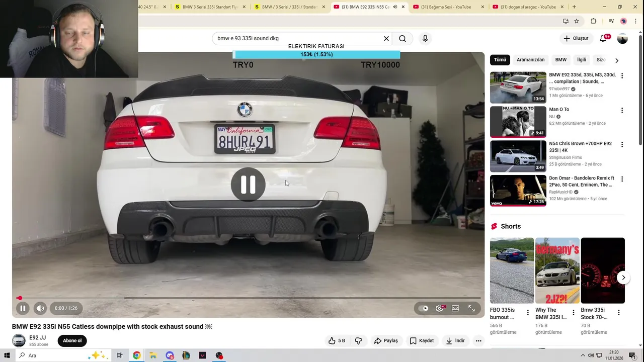The height and width of the screenshot is (362, 644).
Task: Open E92 JJ channel avatar
Action: click(x=19, y=341)
